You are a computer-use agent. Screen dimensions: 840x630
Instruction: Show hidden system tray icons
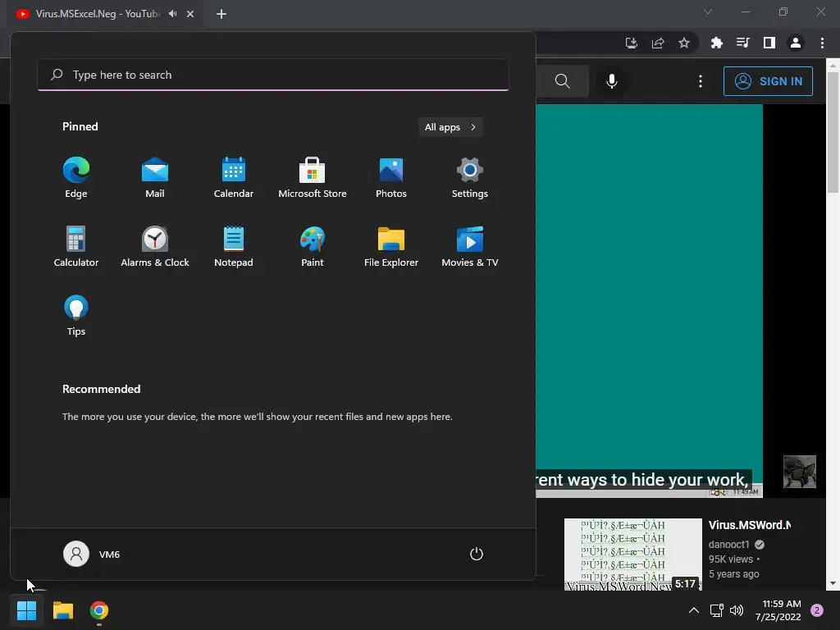pyautogui.click(x=694, y=610)
